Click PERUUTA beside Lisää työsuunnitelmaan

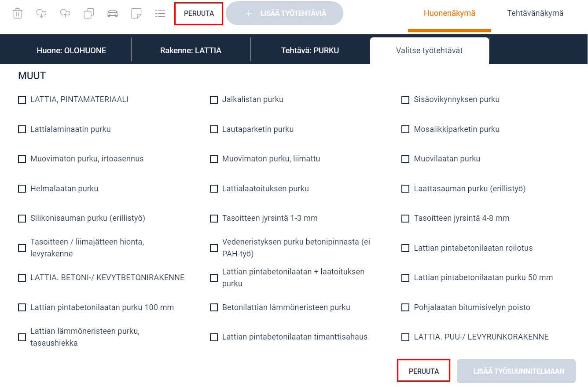coord(423,371)
